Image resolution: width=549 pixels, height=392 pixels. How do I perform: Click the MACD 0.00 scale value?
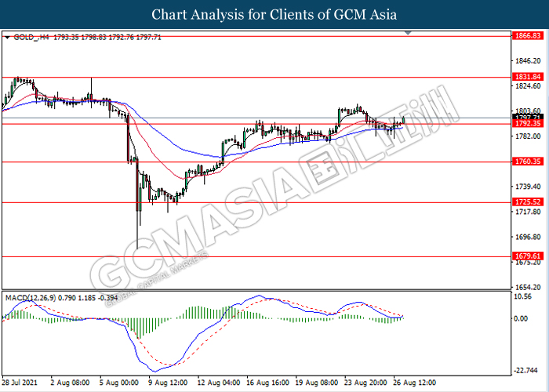pyautogui.click(x=521, y=318)
